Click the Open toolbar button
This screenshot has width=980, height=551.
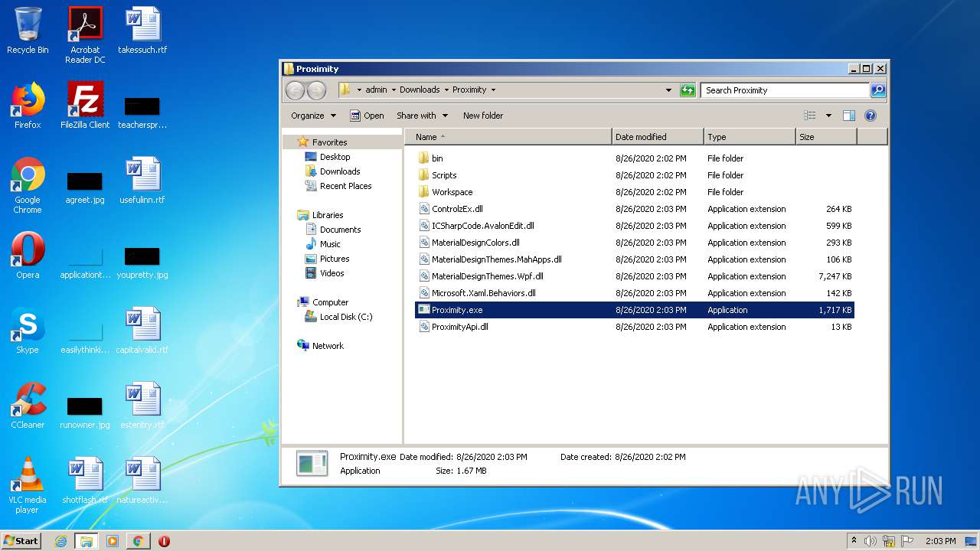(367, 116)
